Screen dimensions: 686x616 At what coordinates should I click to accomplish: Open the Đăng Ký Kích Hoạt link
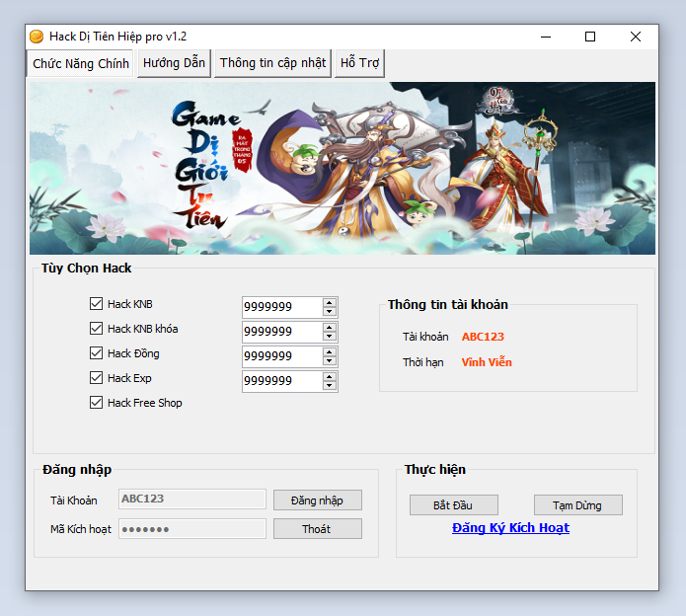(x=510, y=528)
